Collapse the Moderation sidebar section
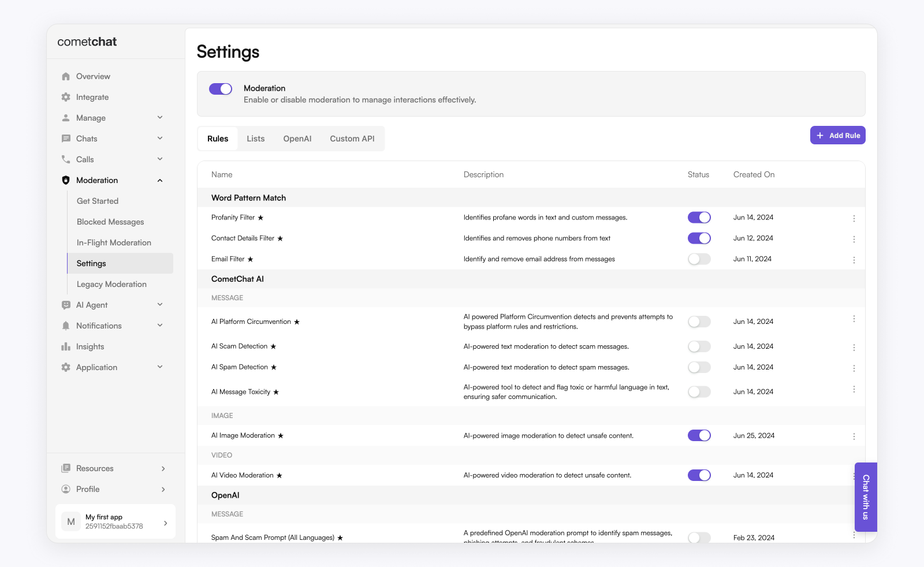This screenshot has width=924, height=567. (160, 180)
